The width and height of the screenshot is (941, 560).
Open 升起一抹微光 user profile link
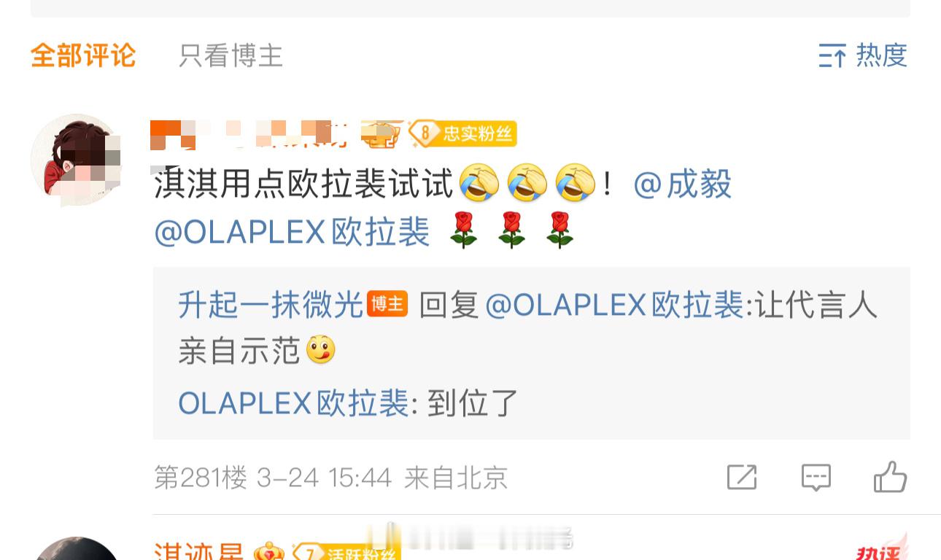coord(271,304)
